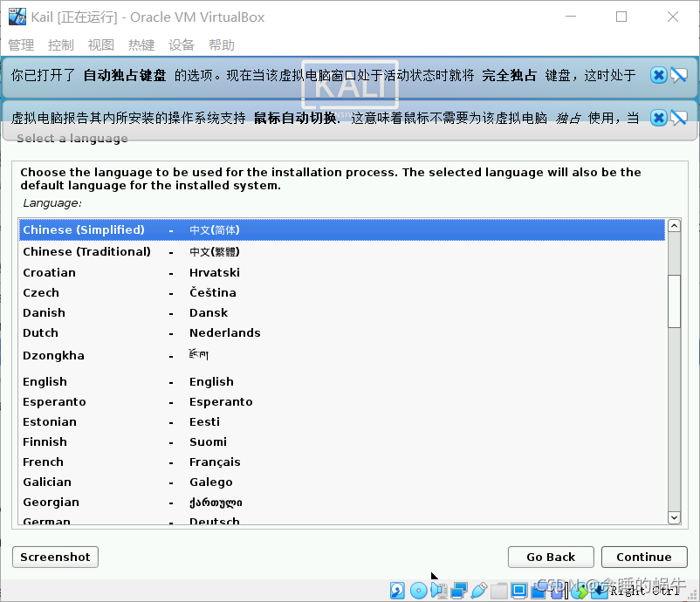This screenshot has width=700, height=602.
Task: Dismiss the keyboard auto-capture notification
Action: click(658, 75)
